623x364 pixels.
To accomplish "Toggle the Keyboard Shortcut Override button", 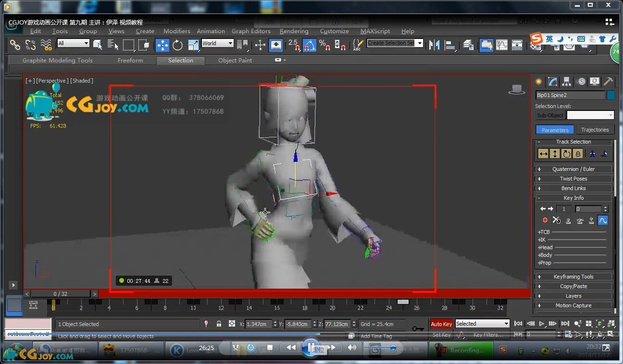I will pyautogui.click(x=276, y=45).
